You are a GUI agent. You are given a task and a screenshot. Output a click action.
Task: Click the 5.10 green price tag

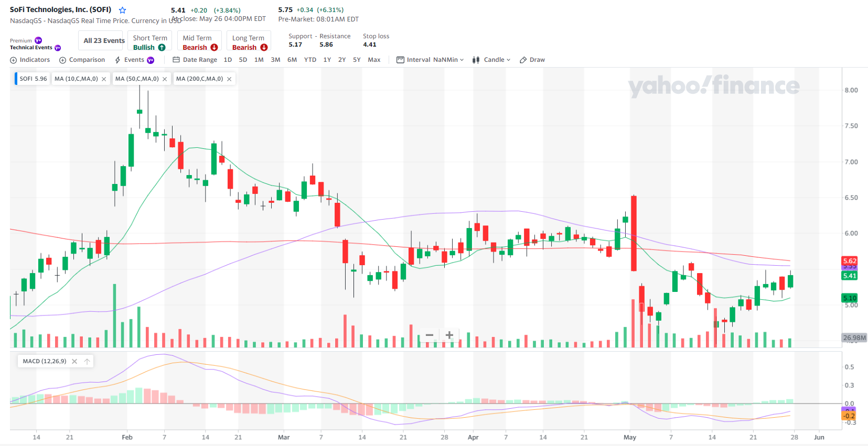850,298
